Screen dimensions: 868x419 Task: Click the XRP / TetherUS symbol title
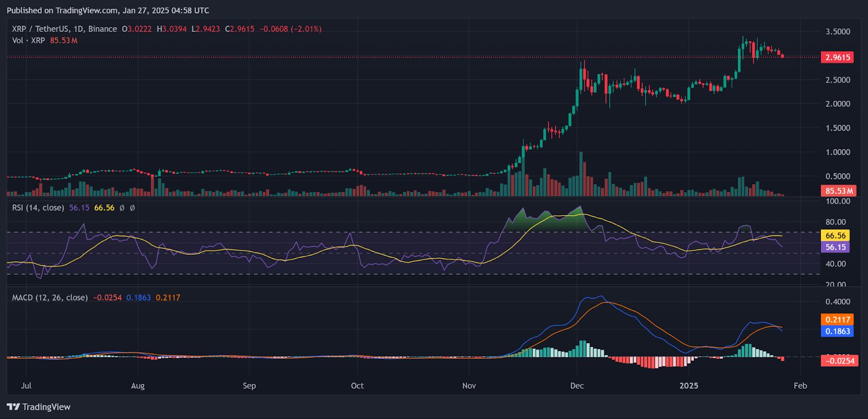64,29
